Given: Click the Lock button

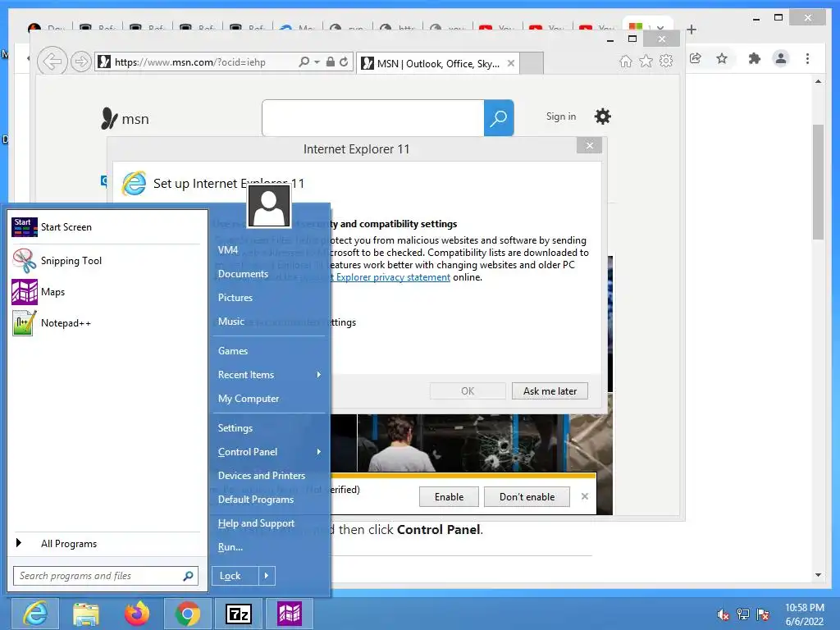Looking at the screenshot, I should (x=235, y=576).
